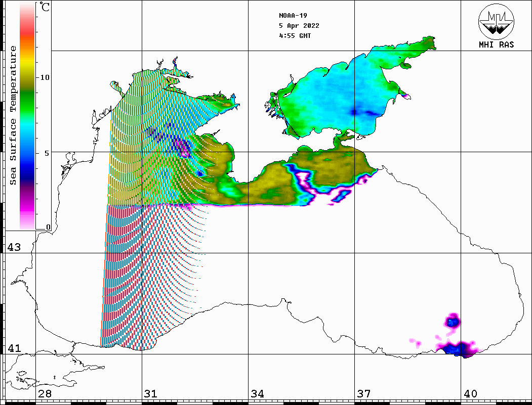532x405 pixels.
Task: Click the longitude label 37
Action: click(x=364, y=393)
